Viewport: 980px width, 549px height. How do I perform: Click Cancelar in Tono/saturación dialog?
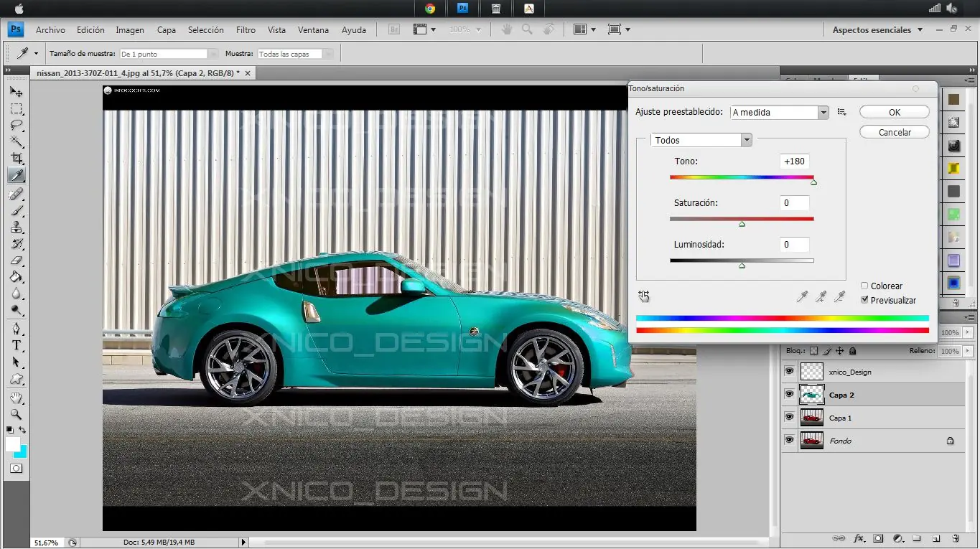[895, 132]
